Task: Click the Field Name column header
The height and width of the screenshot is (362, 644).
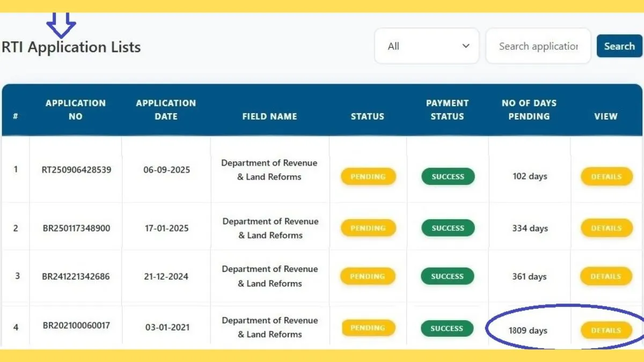Action: point(269,116)
